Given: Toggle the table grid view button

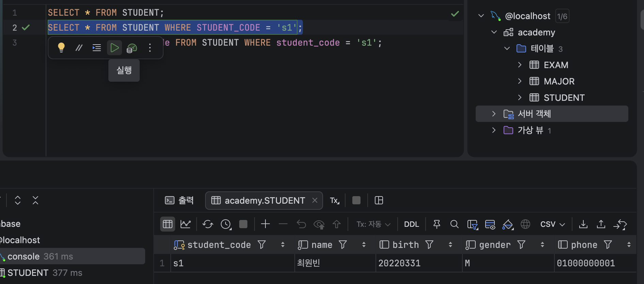Looking at the screenshot, I should click(x=168, y=224).
